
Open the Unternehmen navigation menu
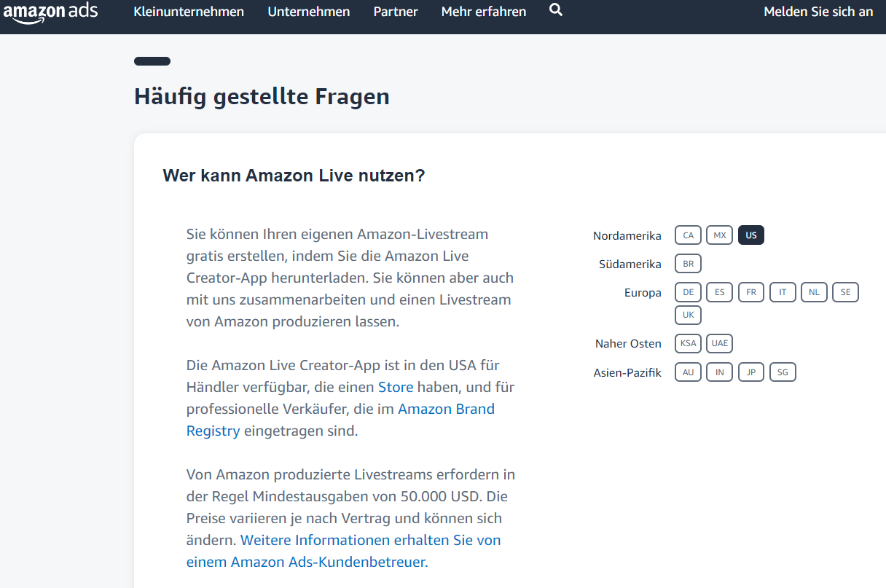coord(308,12)
